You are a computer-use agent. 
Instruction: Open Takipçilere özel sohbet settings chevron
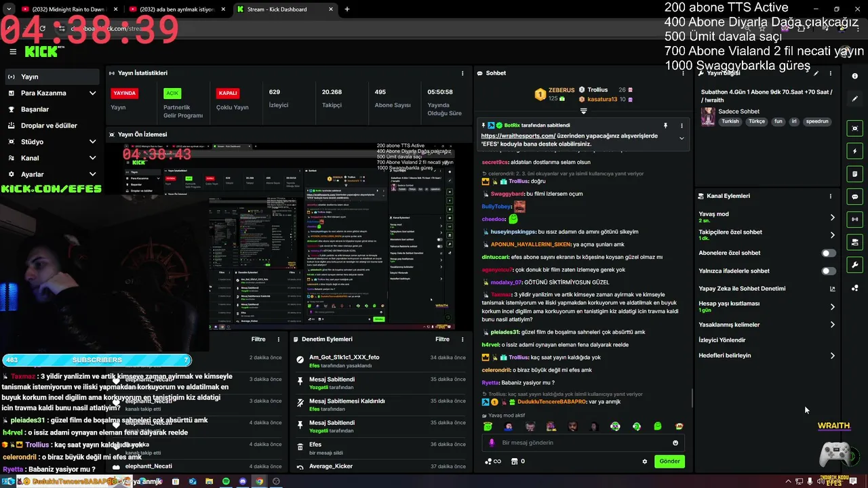pos(833,235)
